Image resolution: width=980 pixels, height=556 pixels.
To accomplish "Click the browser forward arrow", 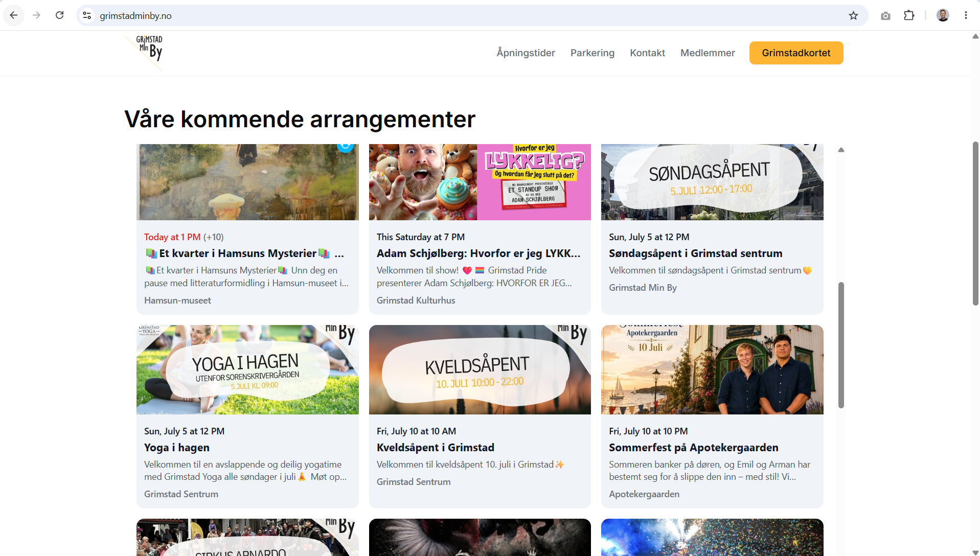I will click(x=36, y=15).
